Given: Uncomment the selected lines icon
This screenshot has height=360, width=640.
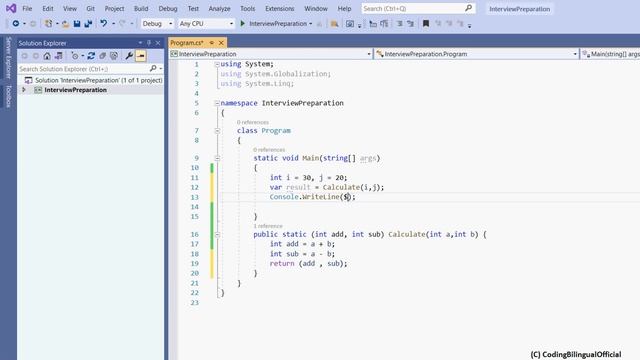Looking at the screenshot, I should pyautogui.click(x=411, y=24).
